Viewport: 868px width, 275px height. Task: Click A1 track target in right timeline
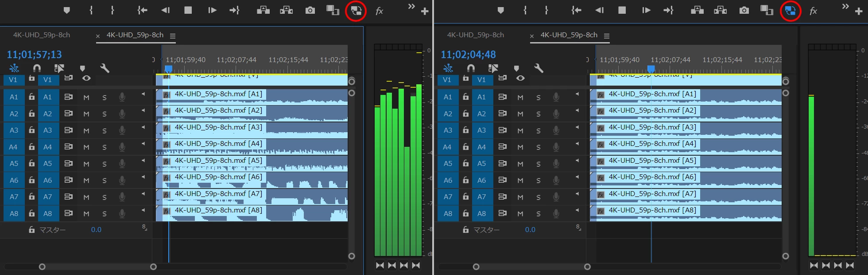pos(482,97)
